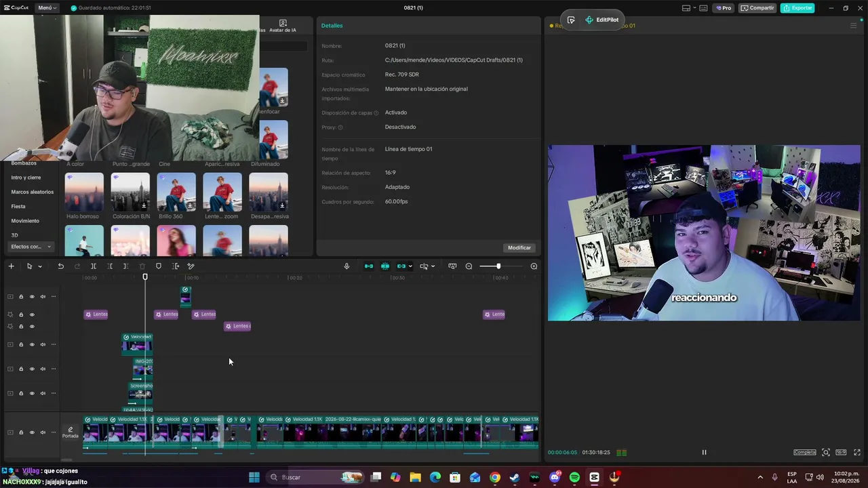
Task: Click the Modificar button in Detalles panel
Action: [519, 247]
